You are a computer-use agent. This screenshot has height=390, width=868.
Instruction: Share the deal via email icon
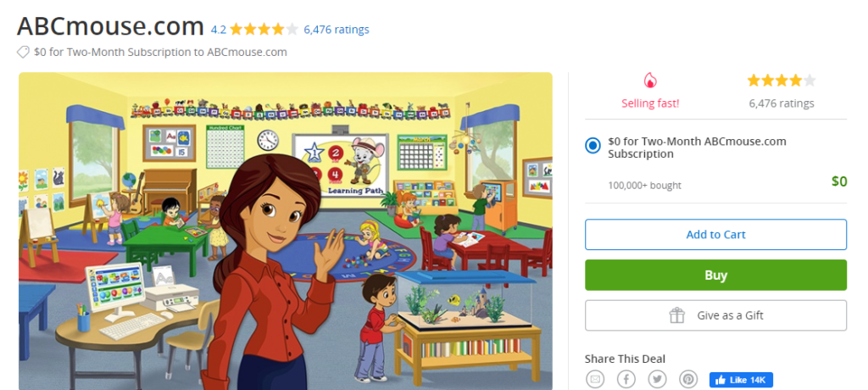coord(594,379)
